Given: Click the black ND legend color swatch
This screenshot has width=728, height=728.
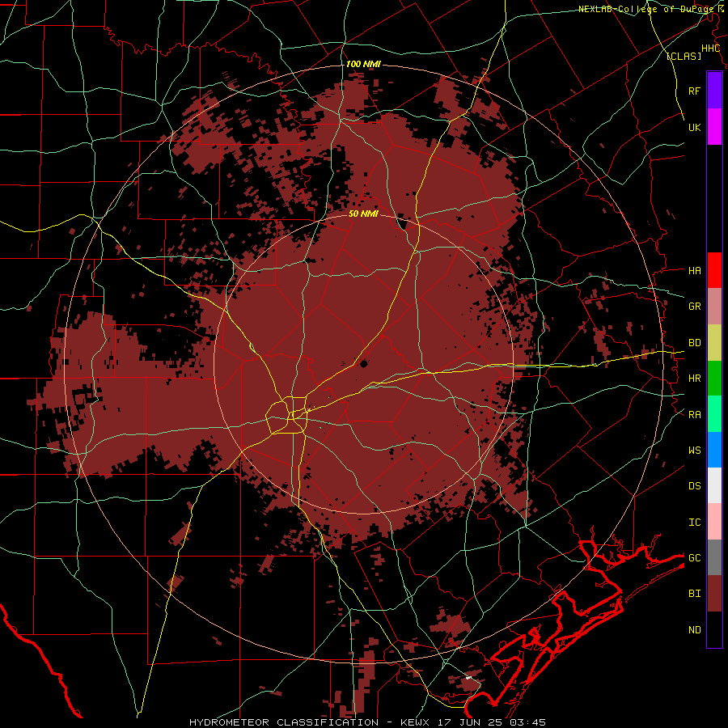Looking at the screenshot, I should [714, 629].
